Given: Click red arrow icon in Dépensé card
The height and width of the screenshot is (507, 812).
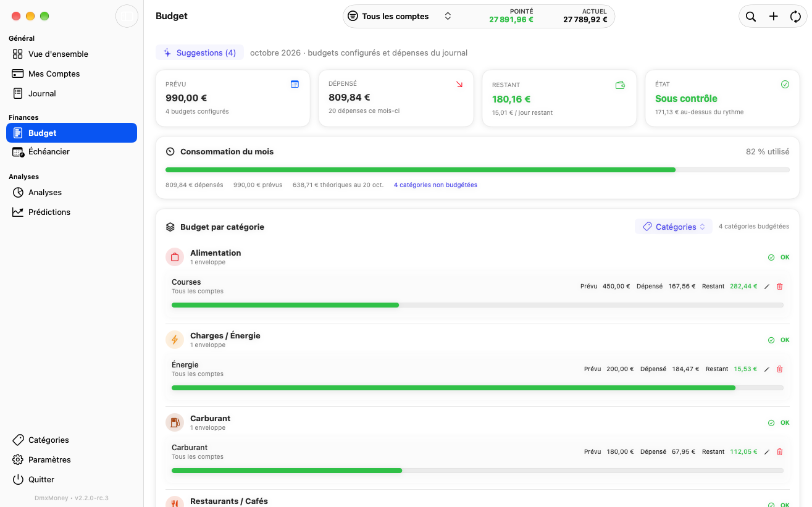Looking at the screenshot, I should (x=459, y=84).
